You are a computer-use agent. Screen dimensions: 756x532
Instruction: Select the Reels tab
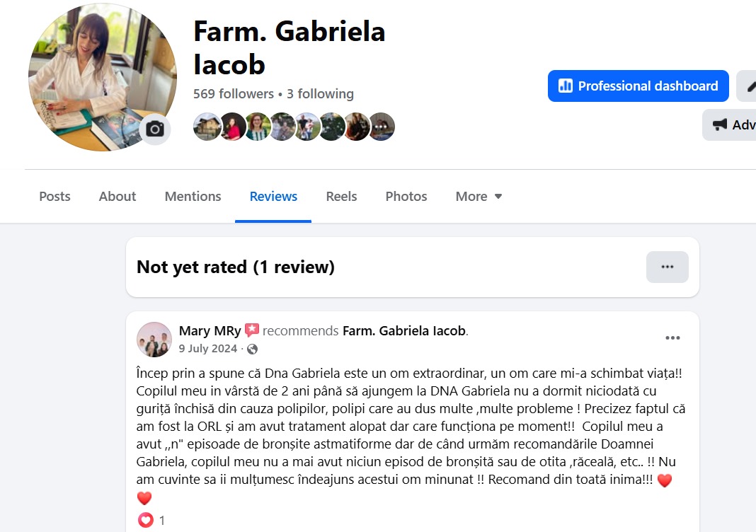(341, 196)
